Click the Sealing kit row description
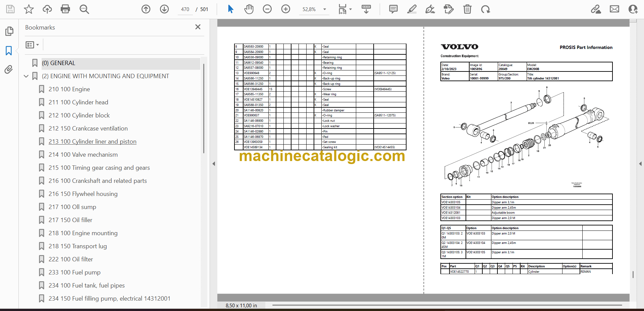 tap(330, 147)
